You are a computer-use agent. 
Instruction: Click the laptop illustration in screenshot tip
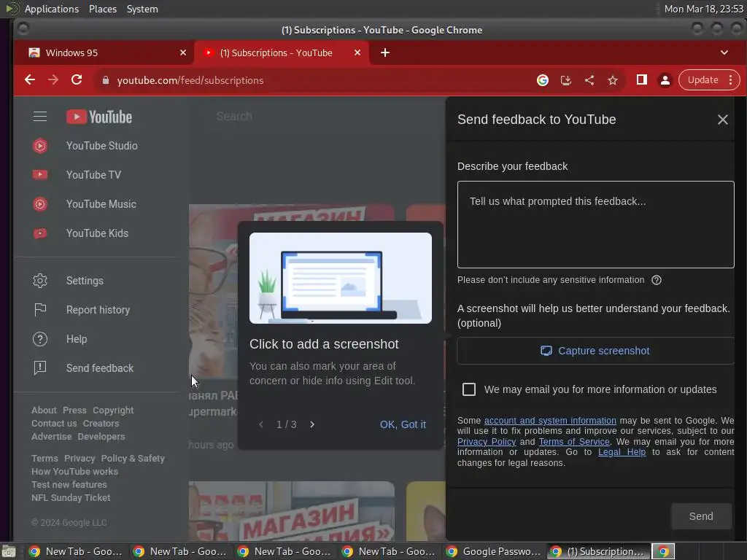pos(341,278)
